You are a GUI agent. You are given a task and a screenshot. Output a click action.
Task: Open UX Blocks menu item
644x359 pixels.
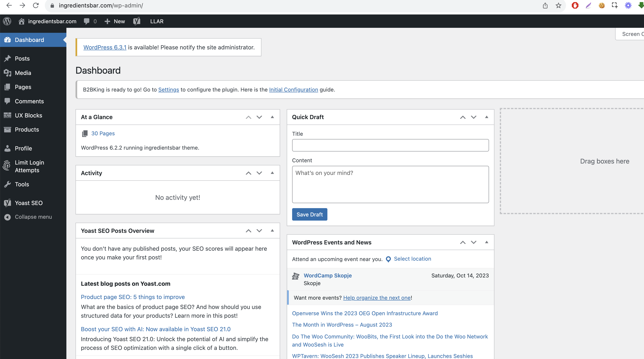(x=33, y=115)
